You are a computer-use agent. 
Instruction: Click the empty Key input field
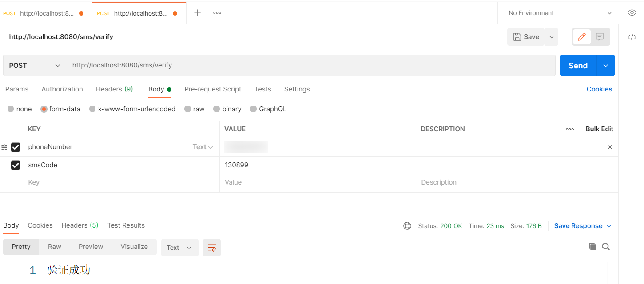[89, 182]
